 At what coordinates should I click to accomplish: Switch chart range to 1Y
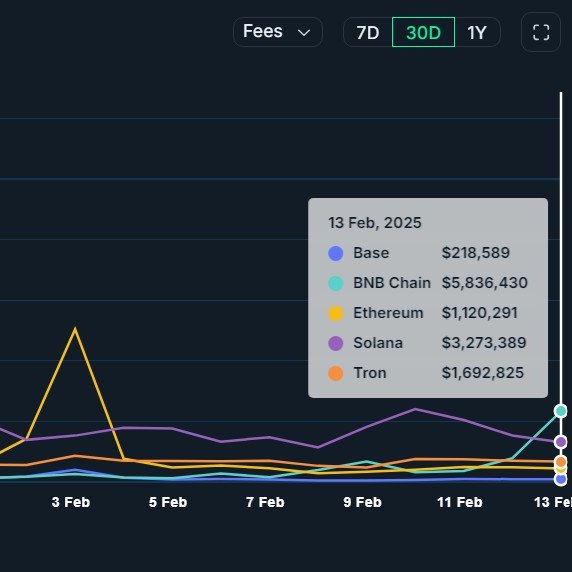477,32
